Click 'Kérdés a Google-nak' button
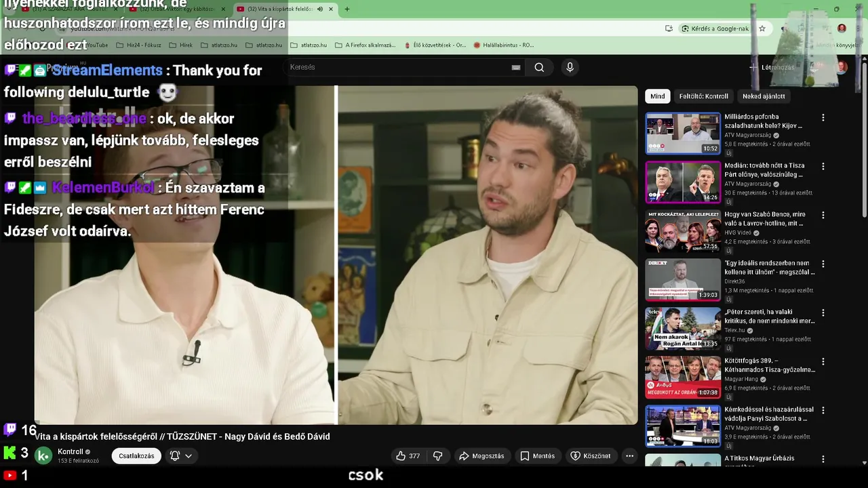Image resolution: width=868 pixels, height=488 pixels. click(715, 28)
